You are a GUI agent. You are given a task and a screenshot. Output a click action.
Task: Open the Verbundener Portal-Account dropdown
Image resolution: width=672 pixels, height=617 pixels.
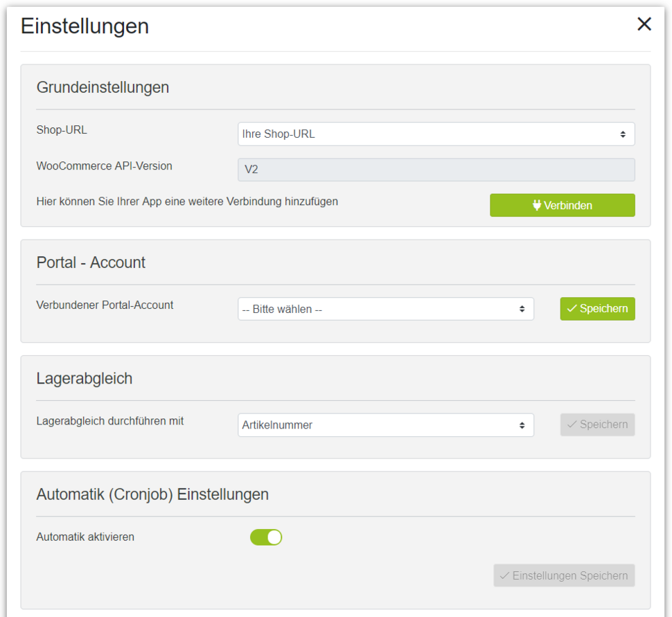[386, 309]
